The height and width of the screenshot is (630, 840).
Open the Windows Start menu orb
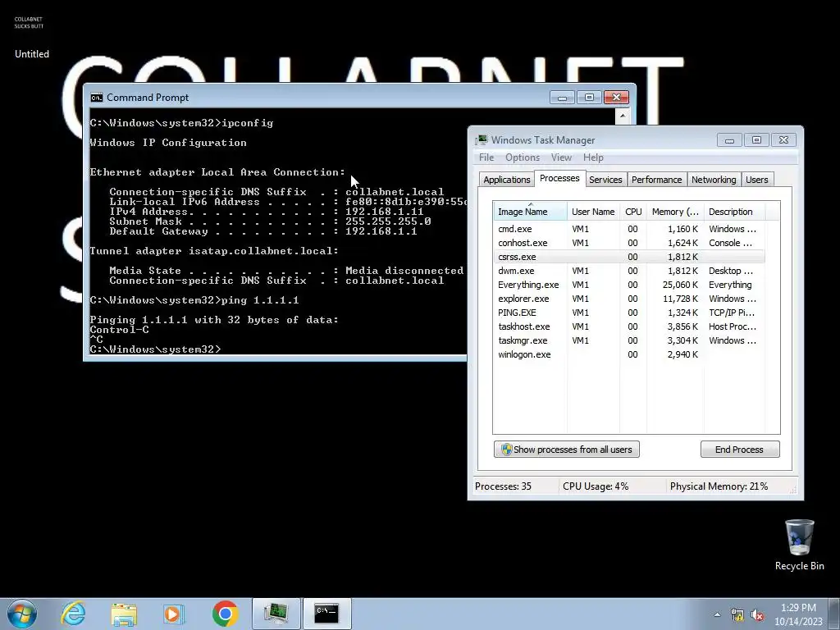(x=22, y=614)
